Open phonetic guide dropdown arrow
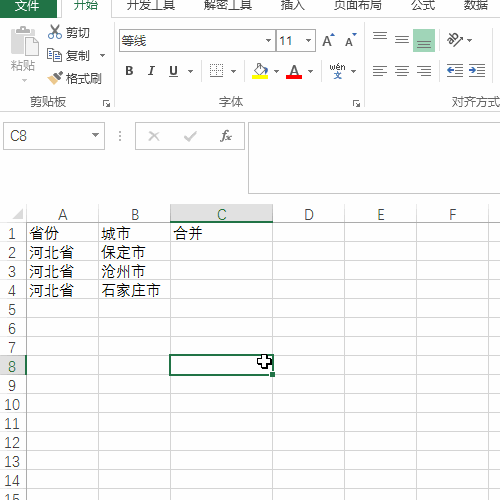The height and width of the screenshot is (500, 500). point(353,71)
